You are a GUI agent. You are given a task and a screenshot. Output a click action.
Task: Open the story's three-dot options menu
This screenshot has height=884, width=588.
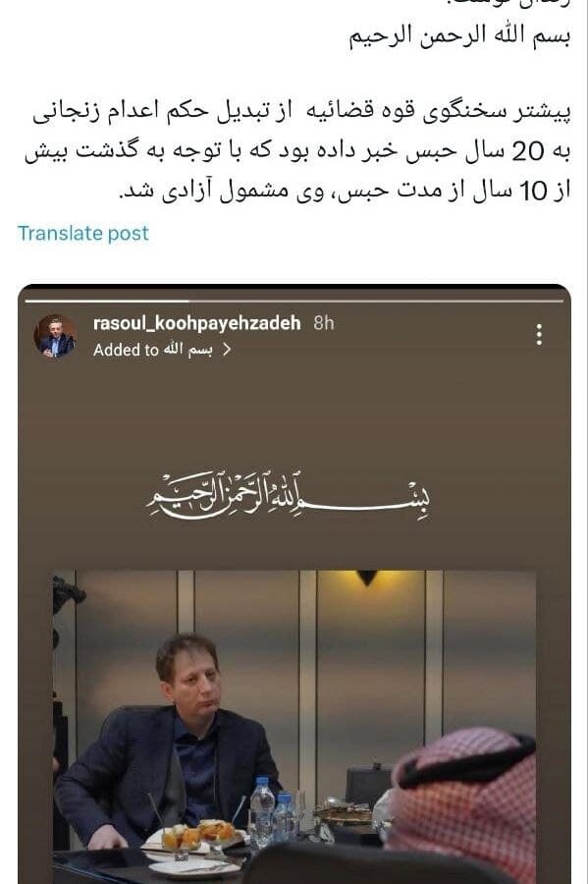(x=539, y=334)
